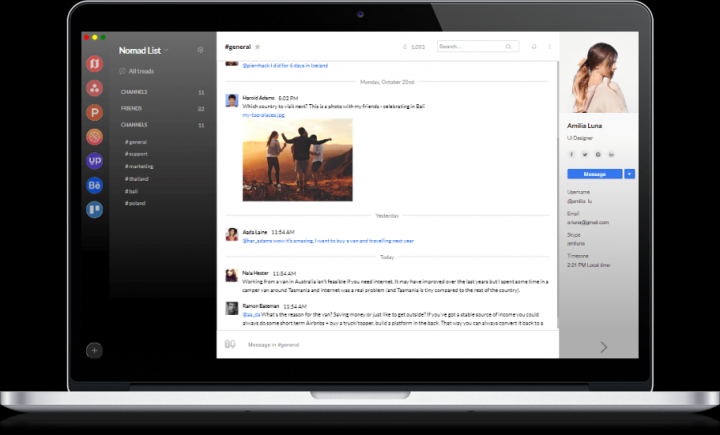720x435 pixels.
Task: Open the #thailand channel
Action: (x=137, y=179)
